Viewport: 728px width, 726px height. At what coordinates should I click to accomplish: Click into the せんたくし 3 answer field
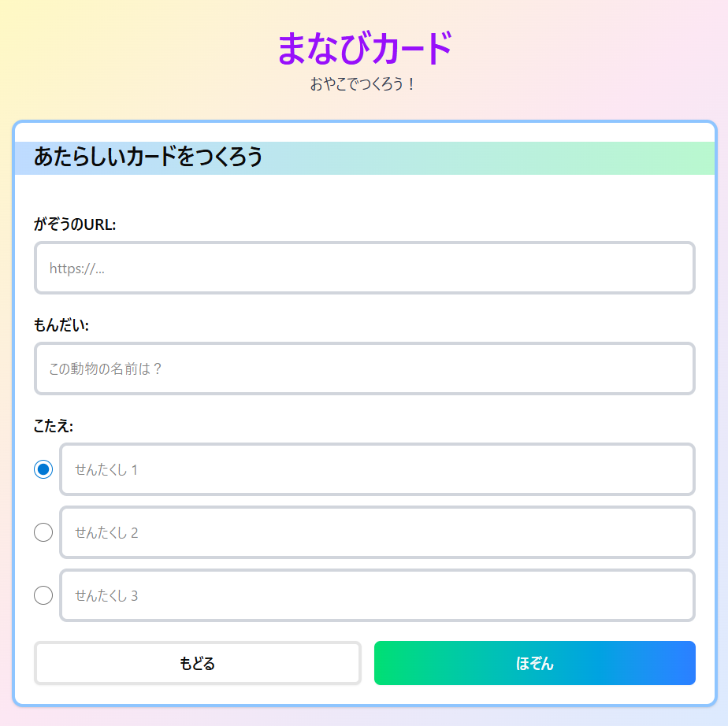point(377,595)
